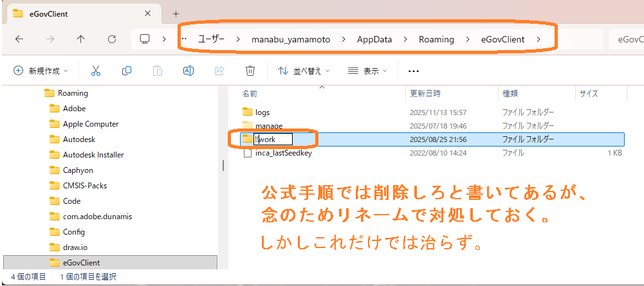This screenshot has height=286, width=644.
Task: Select the logs folder
Action: pyautogui.click(x=262, y=112)
